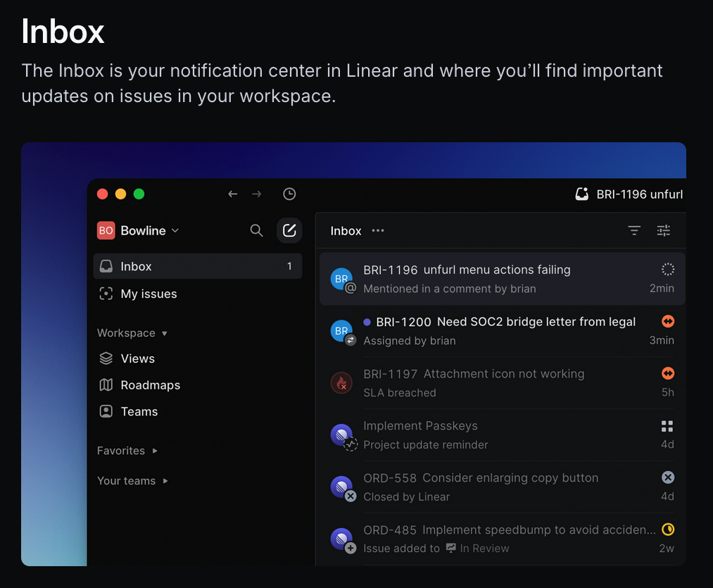Open My issues in the sidebar
713x588 pixels.
[138, 294]
